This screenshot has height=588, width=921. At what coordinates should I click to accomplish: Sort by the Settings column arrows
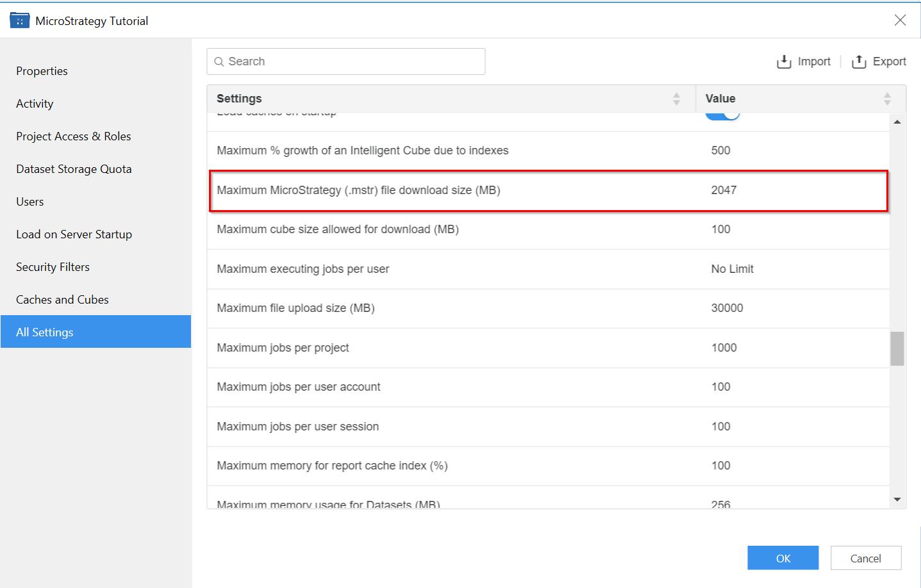(676, 99)
